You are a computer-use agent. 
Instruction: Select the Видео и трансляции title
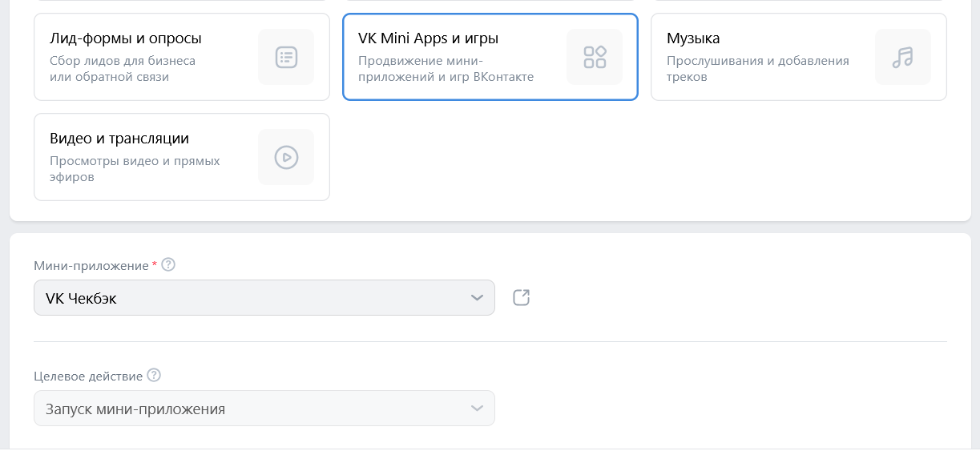[x=119, y=139]
